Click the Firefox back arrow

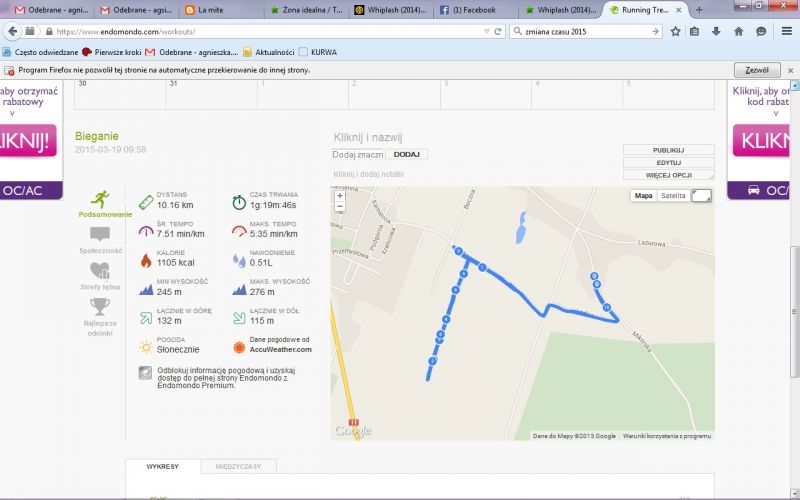[x=12, y=32]
